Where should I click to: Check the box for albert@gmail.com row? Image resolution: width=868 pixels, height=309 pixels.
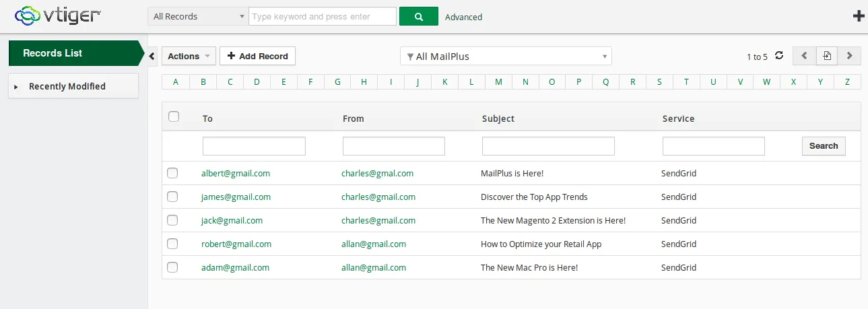click(172, 173)
